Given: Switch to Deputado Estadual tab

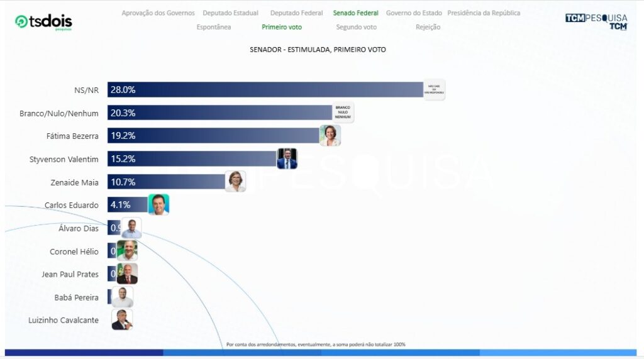Looking at the screenshot, I should click(x=230, y=13).
